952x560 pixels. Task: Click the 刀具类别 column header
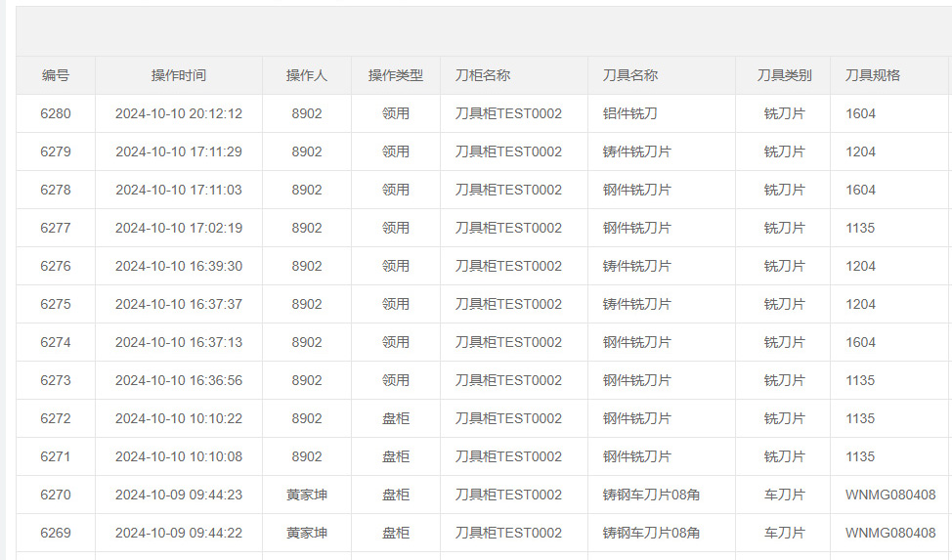(x=783, y=75)
